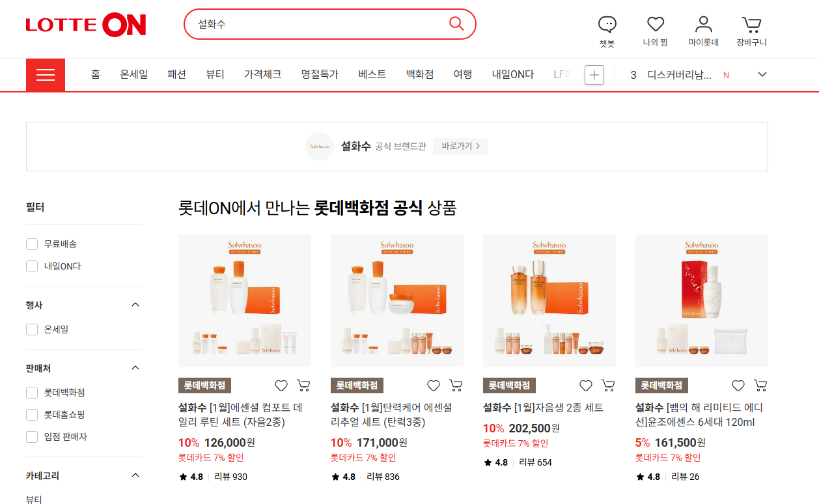The height and width of the screenshot is (504, 819).
Task: Wishlist the 자음생 2종 세트 heart
Action: pos(586,385)
